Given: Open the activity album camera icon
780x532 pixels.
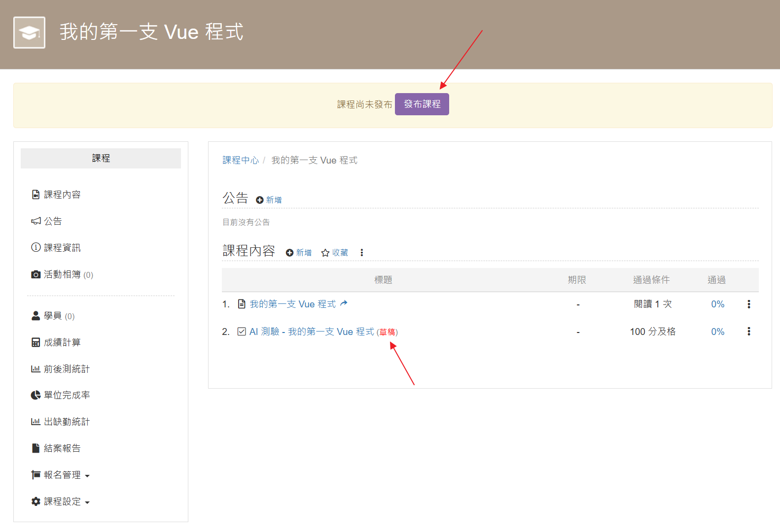Looking at the screenshot, I should point(36,274).
